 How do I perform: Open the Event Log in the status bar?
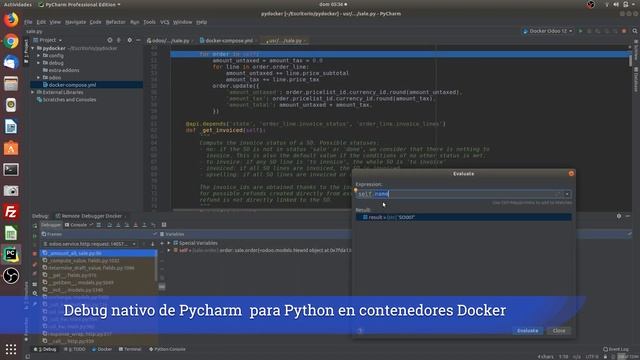616,349
